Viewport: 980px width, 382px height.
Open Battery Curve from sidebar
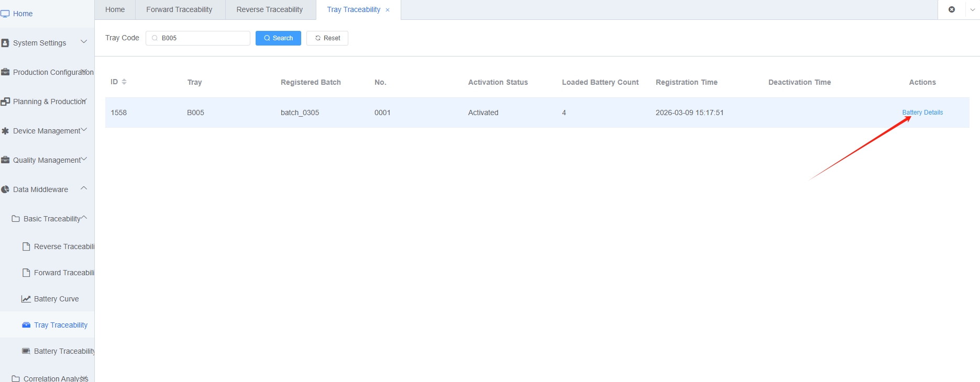tap(56, 299)
